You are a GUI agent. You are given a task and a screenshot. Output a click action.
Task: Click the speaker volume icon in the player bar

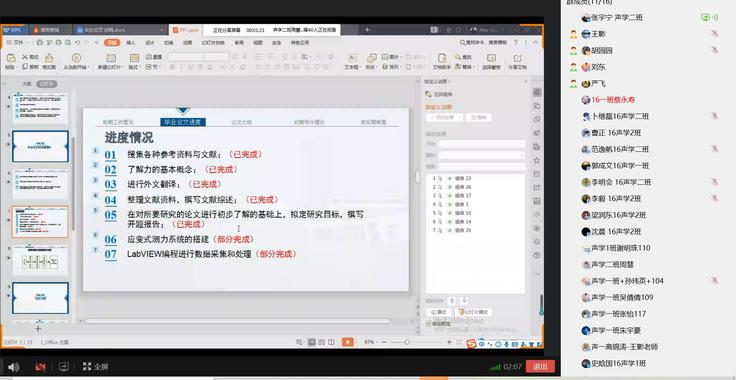click(13, 367)
